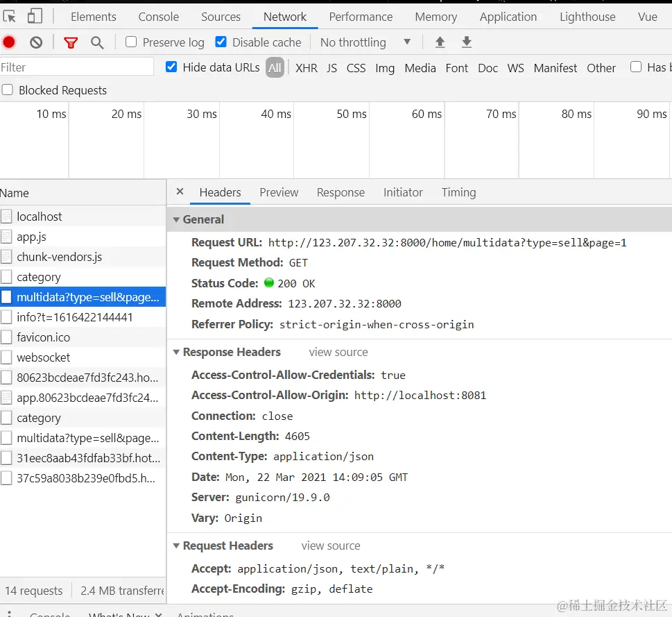Viewport: 672px width, 617px height.
Task: Show the Headers tab of request
Action: coord(221,192)
